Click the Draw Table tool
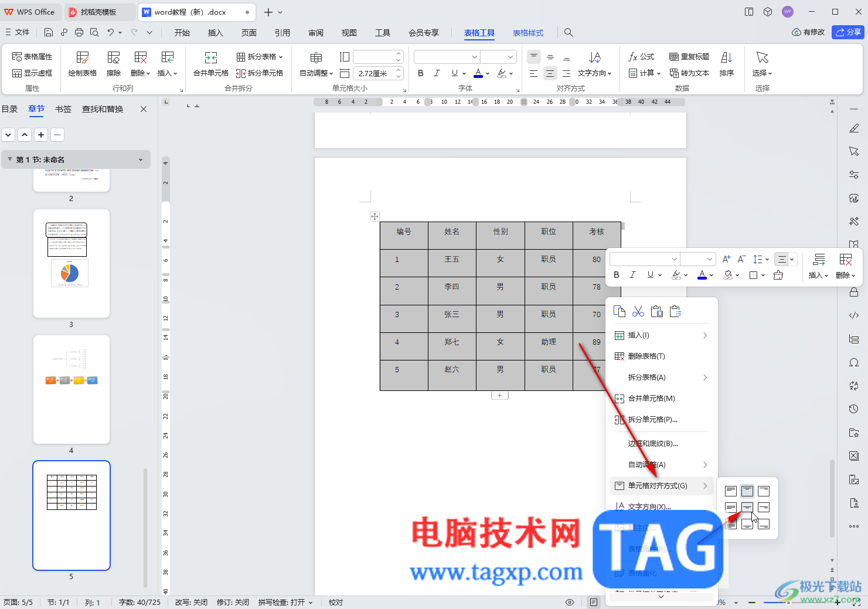The height and width of the screenshot is (609, 868). [82, 63]
